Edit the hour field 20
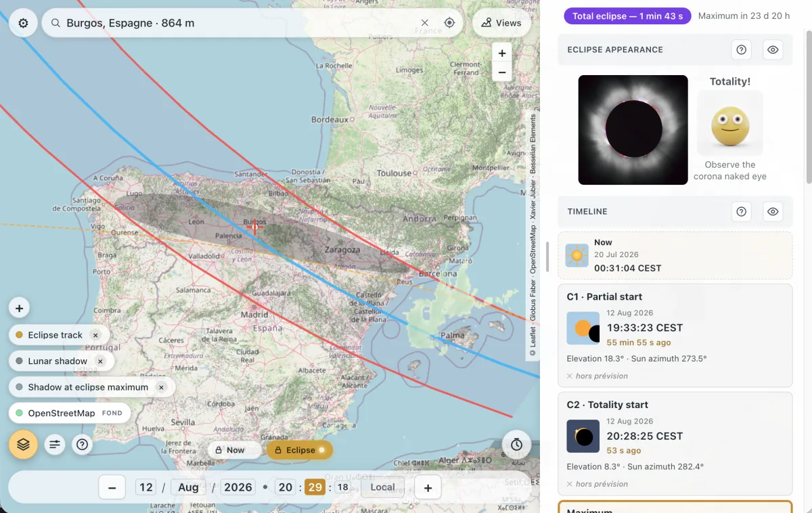This screenshot has width=812, height=513. click(x=286, y=487)
